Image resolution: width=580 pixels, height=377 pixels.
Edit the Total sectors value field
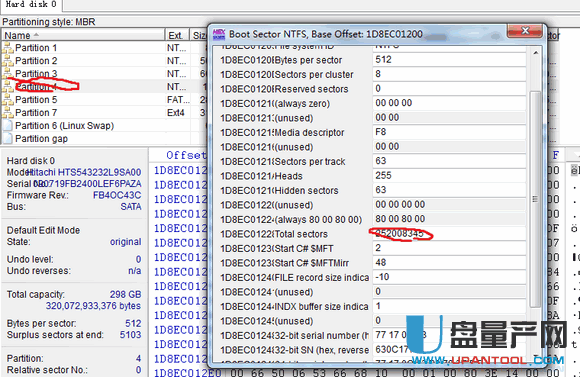click(x=449, y=234)
